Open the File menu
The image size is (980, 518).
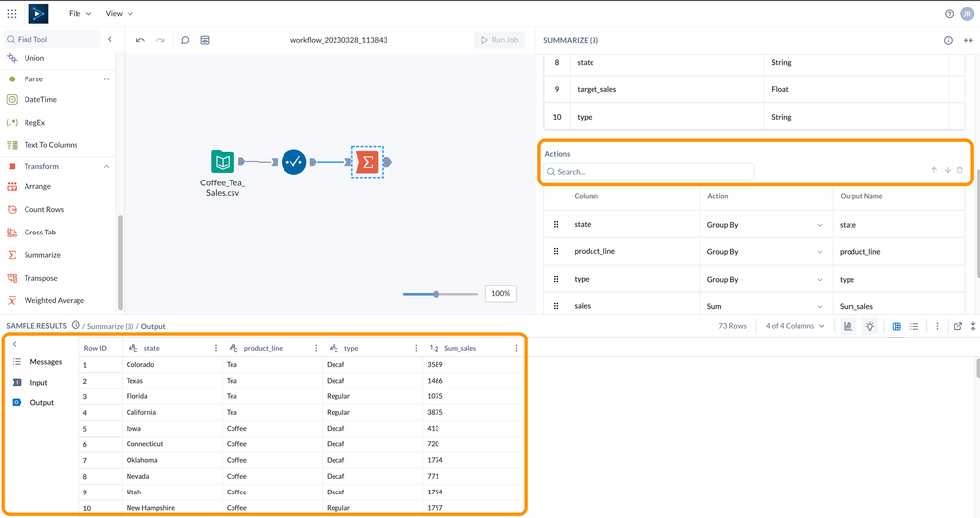[x=80, y=13]
